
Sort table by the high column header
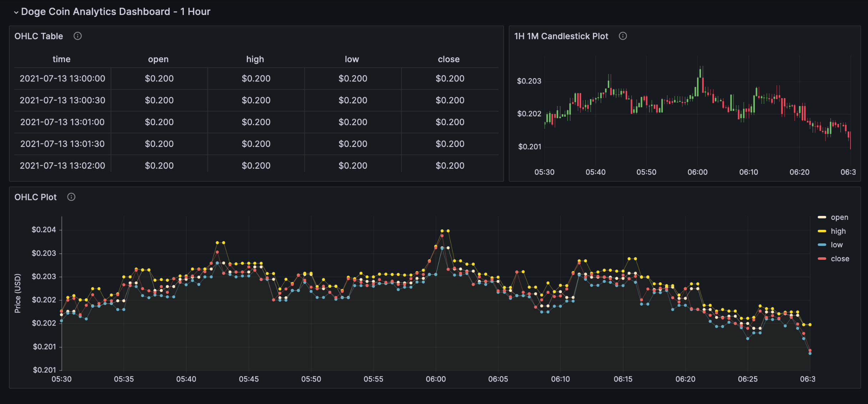[x=255, y=59]
